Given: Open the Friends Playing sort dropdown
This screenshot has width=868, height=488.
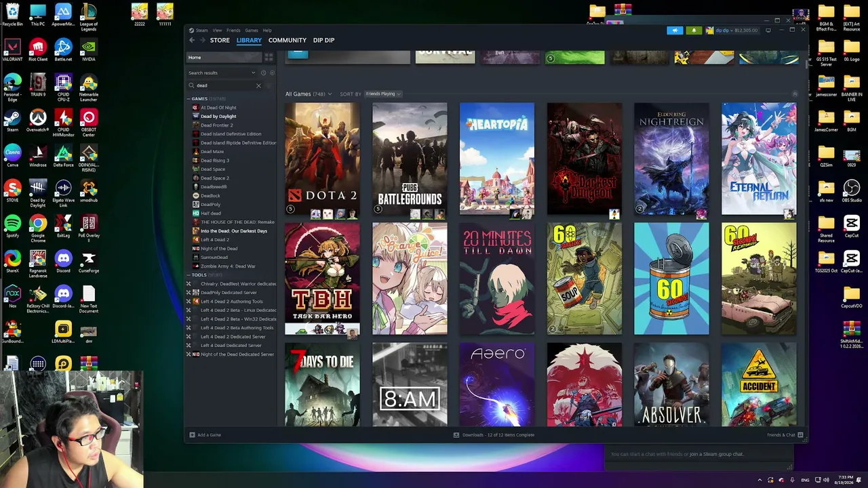Looking at the screenshot, I should (x=383, y=94).
